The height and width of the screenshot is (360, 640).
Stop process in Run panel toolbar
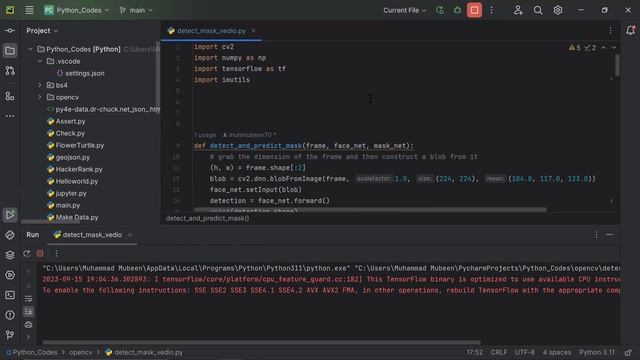(x=40, y=253)
